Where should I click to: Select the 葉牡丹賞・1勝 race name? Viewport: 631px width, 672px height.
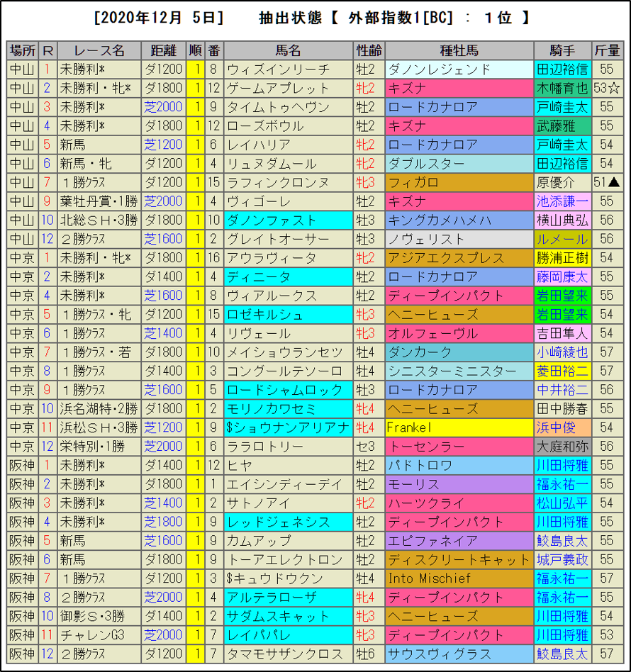coord(99,201)
